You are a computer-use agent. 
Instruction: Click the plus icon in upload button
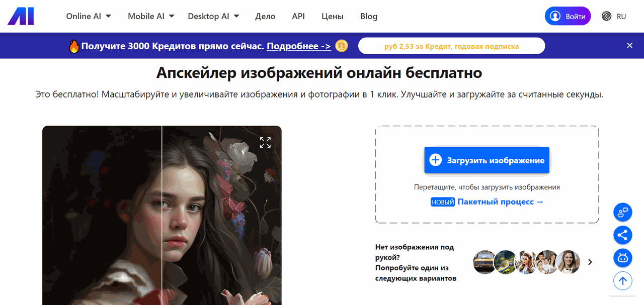tap(435, 160)
